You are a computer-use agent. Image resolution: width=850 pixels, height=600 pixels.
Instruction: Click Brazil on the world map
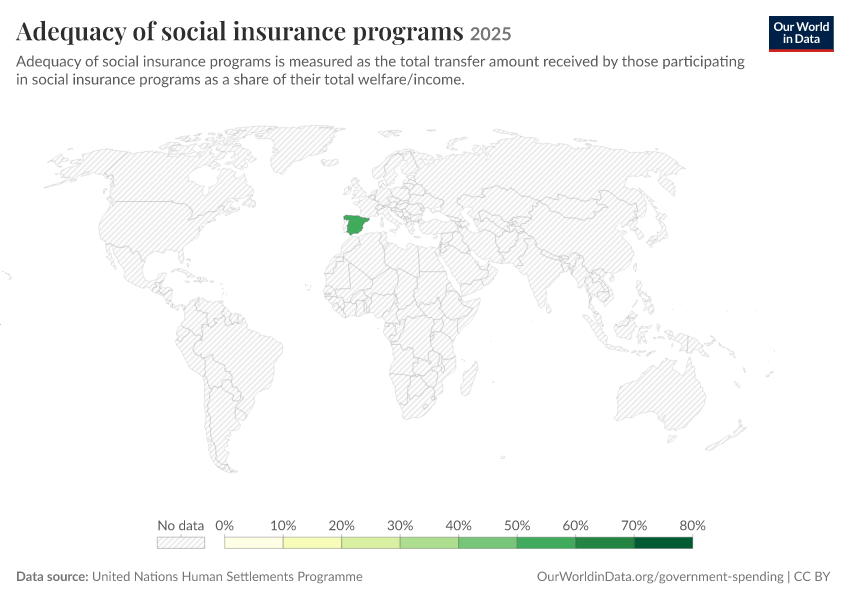pos(244,360)
